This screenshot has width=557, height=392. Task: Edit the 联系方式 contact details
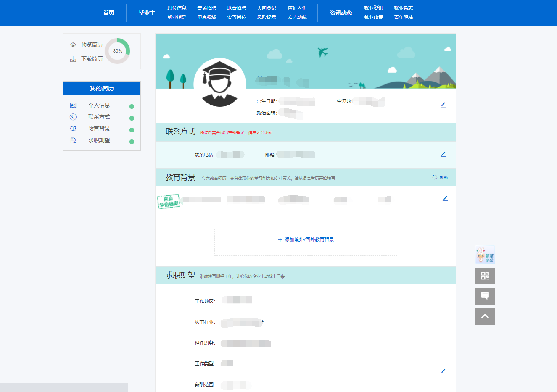coord(443,154)
